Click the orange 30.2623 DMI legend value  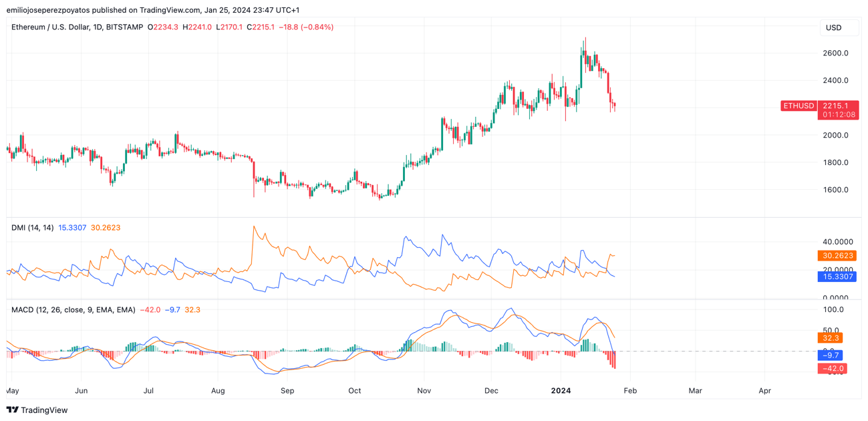tap(106, 228)
